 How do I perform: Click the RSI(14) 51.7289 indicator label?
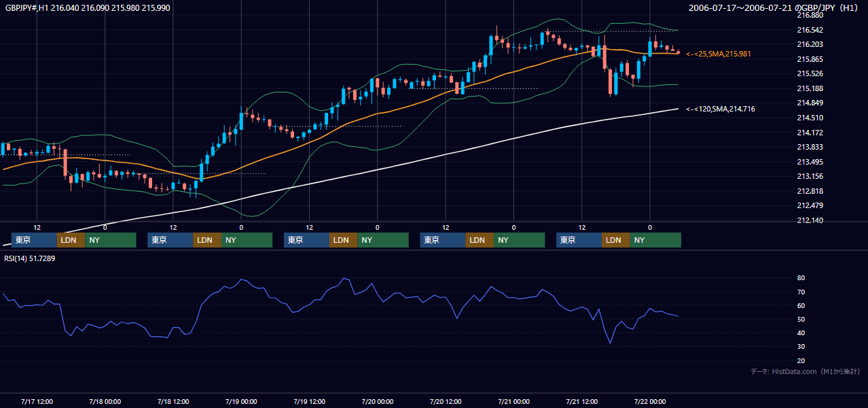pos(30,258)
